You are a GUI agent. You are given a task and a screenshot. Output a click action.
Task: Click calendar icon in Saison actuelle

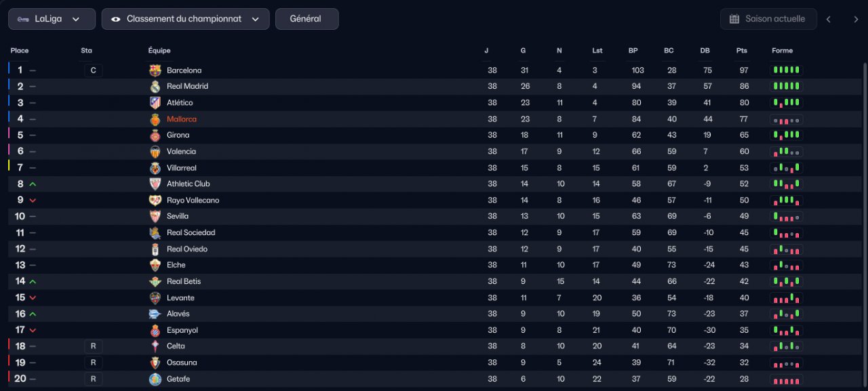click(x=734, y=19)
